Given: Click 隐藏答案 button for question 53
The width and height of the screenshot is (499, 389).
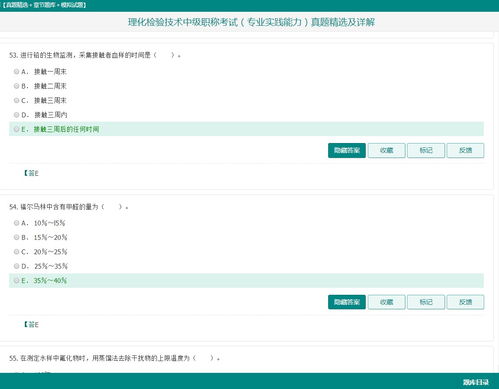Looking at the screenshot, I should point(347,150).
